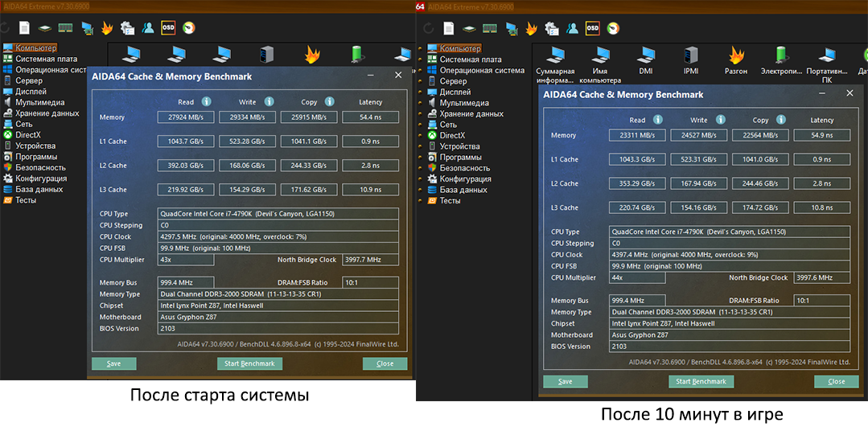Click Save in the 44x multiplier benchmark window
The height and width of the screenshot is (435, 868).
tap(566, 381)
